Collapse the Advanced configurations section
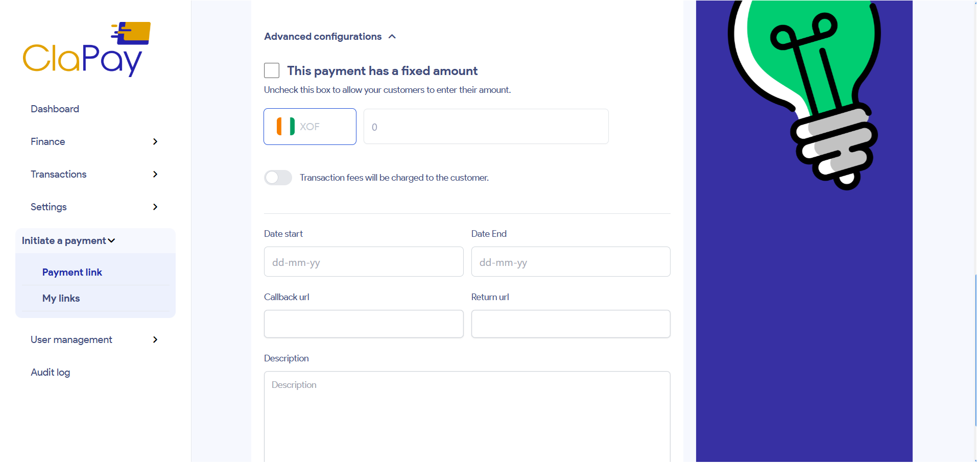 392,36
